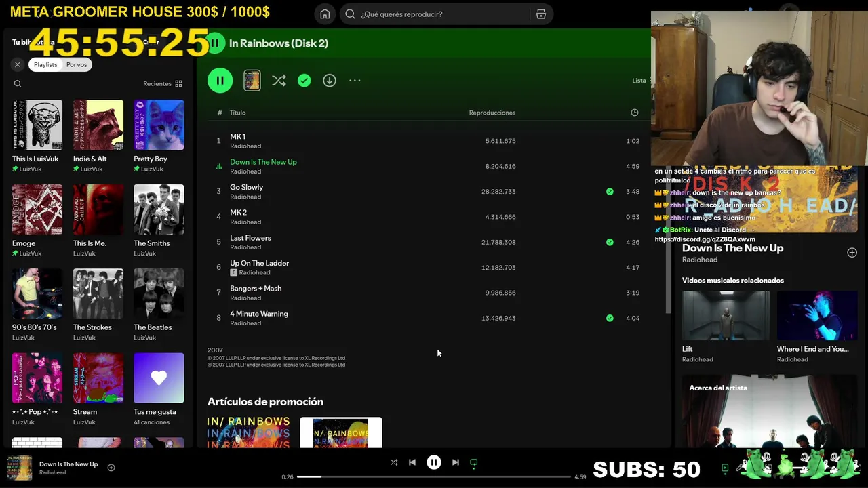Click the now playing album thumbnail
Image resolution: width=868 pixels, height=488 pixels.
click(x=19, y=468)
